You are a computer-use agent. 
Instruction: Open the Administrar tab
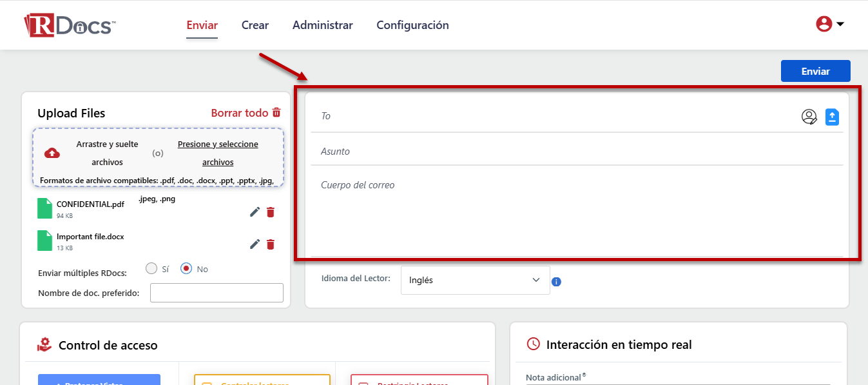pos(322,25)
